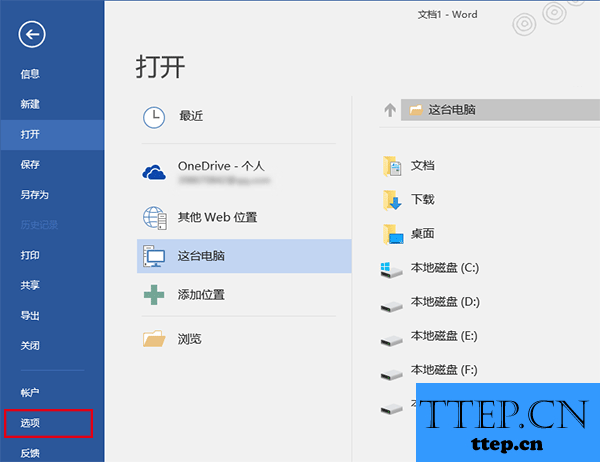600x462 pixels.
Task: Click the folder icon in the breadcrumb bar
Action: pyautogui.click(x=416, y=110)
